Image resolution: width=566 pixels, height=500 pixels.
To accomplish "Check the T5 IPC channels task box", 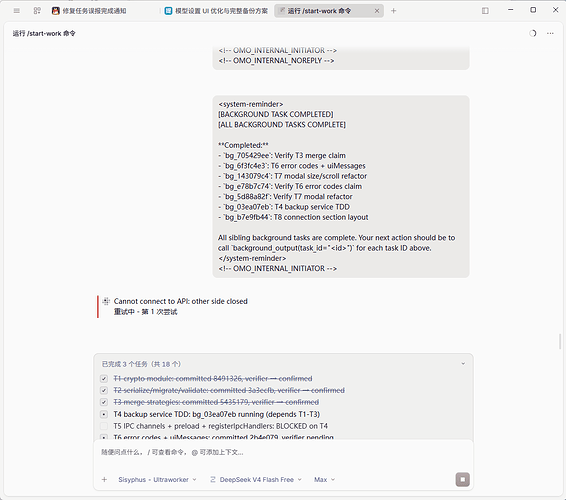I will click(x=104, y=426).
